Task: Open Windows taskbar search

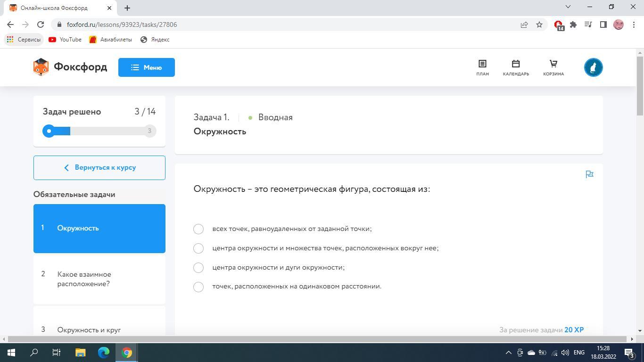Action: pyautogui.click(x=34, y=353)
